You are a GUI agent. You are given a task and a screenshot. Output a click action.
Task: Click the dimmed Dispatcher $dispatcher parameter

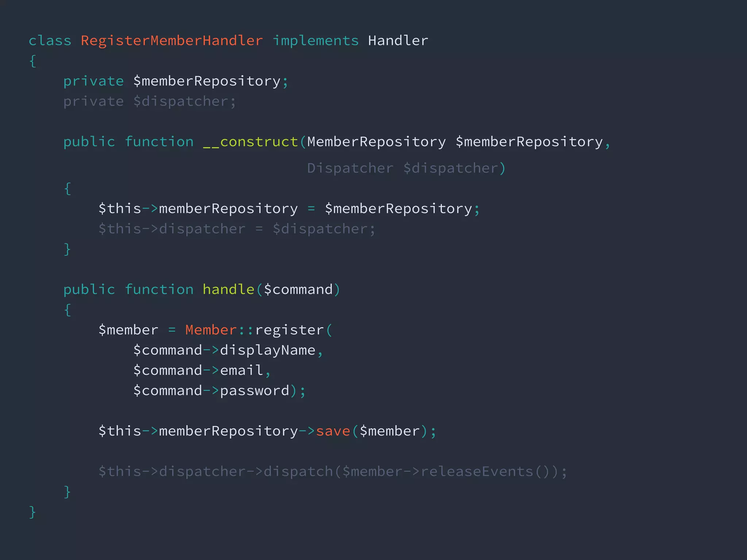406,168
